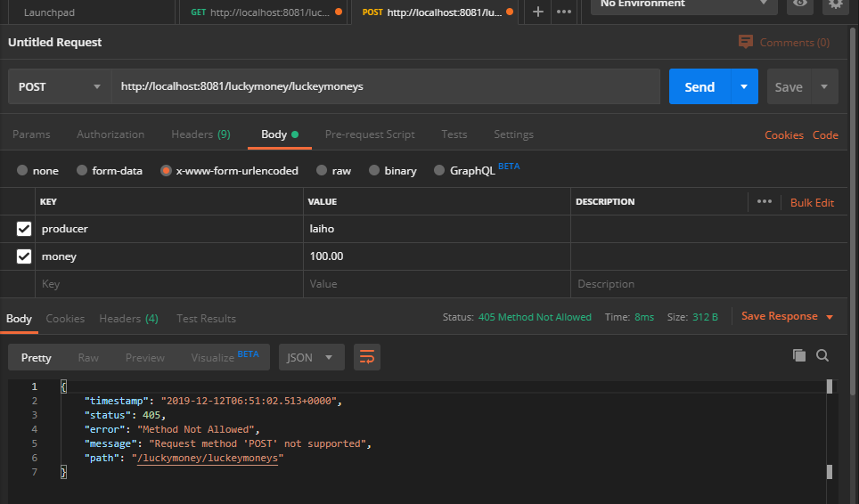Viewport: 859px width, 504px height.
Task: Click the Comments (0) link
Action: click(794, 43)
